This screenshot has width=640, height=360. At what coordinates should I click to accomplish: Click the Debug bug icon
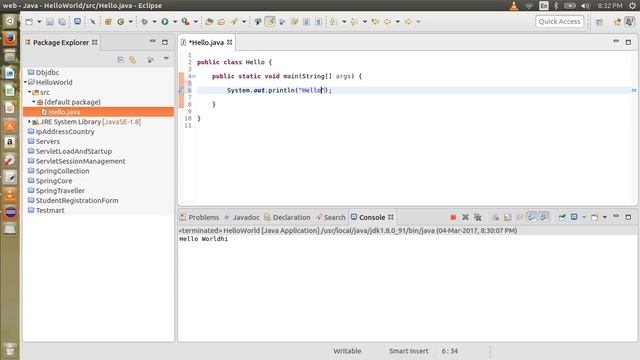[x=144, y=22]
